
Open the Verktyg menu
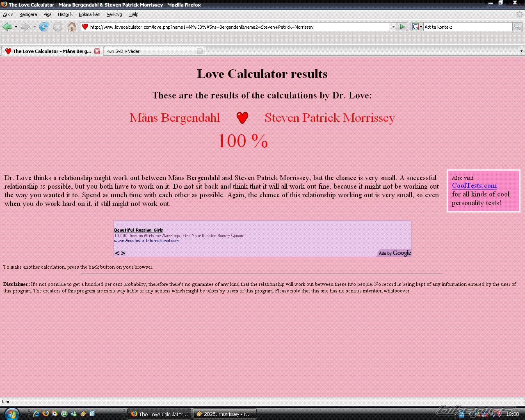pyautogui.click(x=114, y=14)
